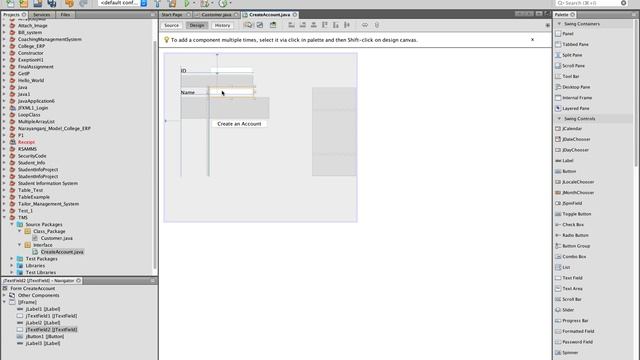Open Start Page tab
The width and height of the screenshot is (640, 360).
(172, 15)
